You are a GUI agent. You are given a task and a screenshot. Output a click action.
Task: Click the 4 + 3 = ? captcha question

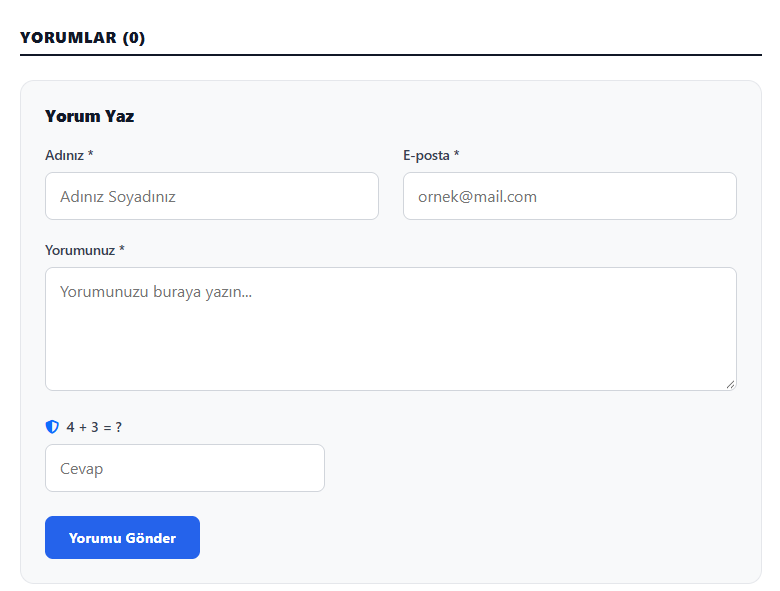(x=94, y=427)
